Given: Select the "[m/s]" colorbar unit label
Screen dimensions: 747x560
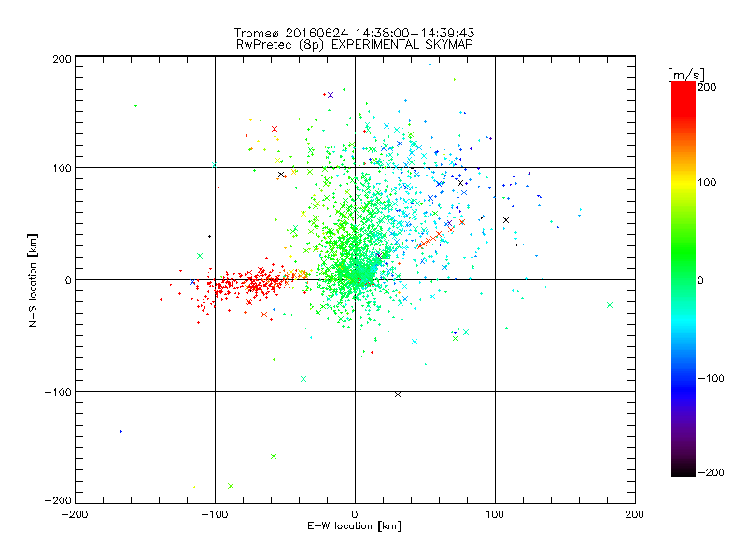Looking at the screenshot, I should (x=686, y=75).
